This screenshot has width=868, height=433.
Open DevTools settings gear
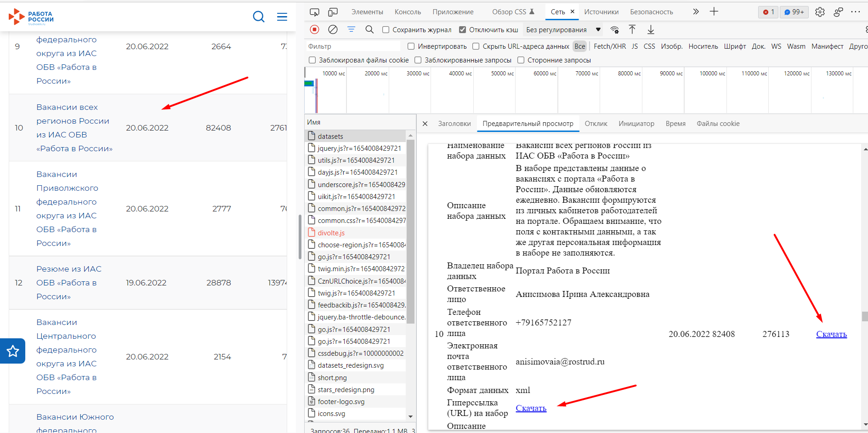820,12
